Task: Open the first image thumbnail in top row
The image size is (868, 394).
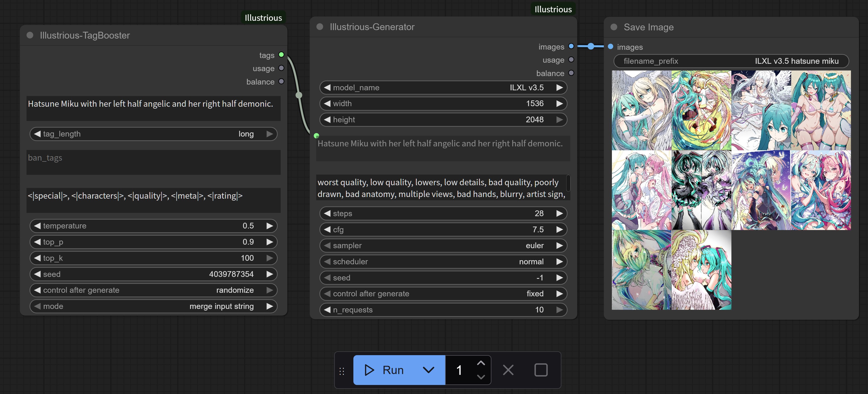Action: coord(641,110)
